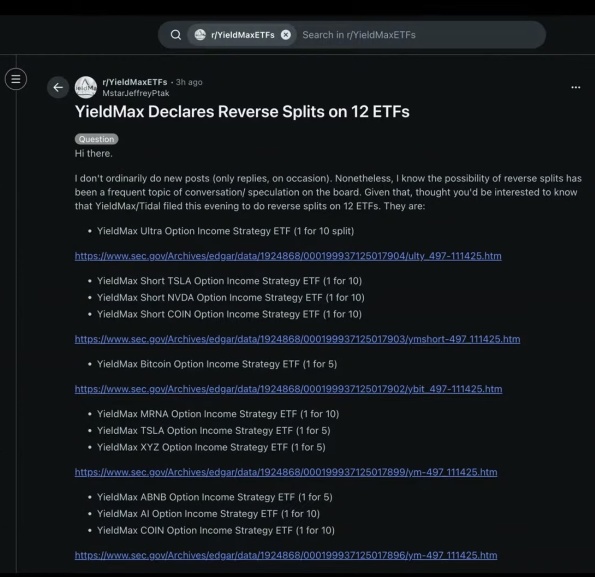Click the 3h ago post timestamp
595x577 pixels.
coord(189,82)
